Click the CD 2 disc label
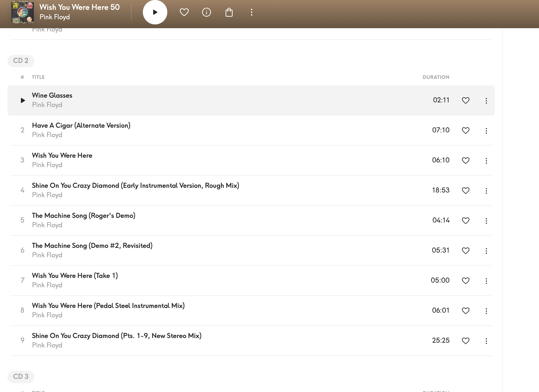 [21, 61]
